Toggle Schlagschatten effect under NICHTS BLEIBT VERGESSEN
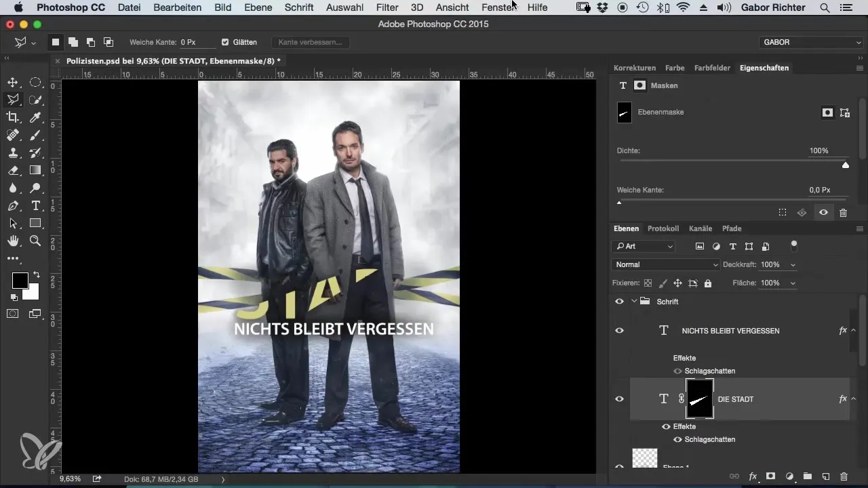This screenshot has width=868, height=488. tap(677, 371)
